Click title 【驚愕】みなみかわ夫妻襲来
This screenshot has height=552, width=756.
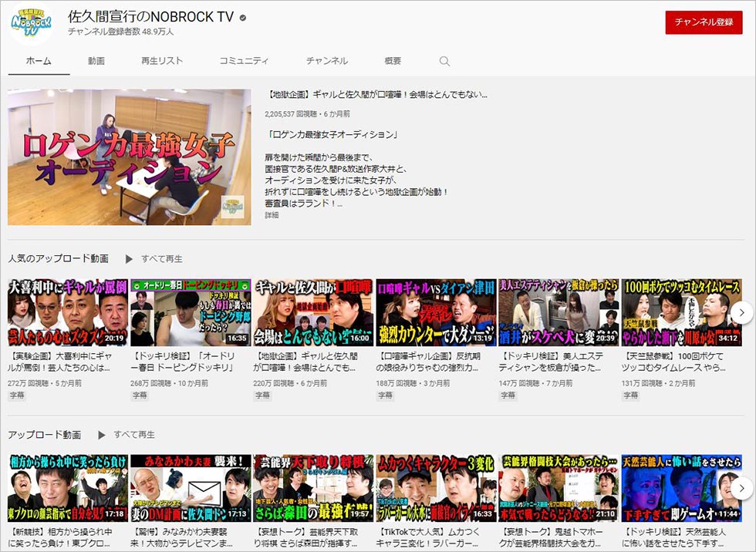pyautogui.click(x=184, y=537)
